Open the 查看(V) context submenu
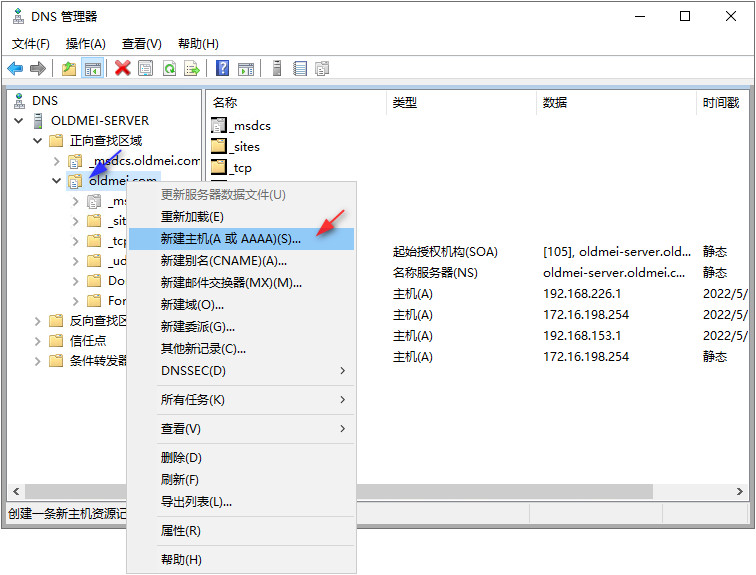The width and height of the screenshot is (756, 575). (x=241, y=428)
